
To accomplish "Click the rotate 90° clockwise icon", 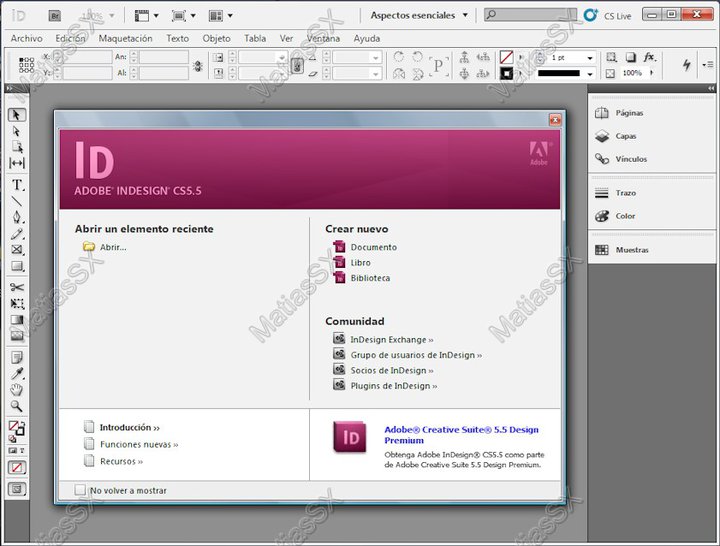I will [399, 57].
